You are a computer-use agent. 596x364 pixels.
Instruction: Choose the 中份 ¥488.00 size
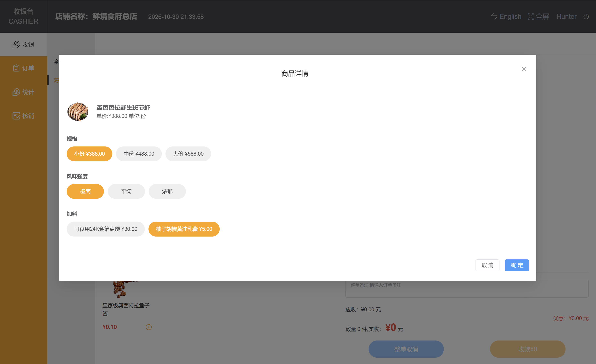point(139,154)
